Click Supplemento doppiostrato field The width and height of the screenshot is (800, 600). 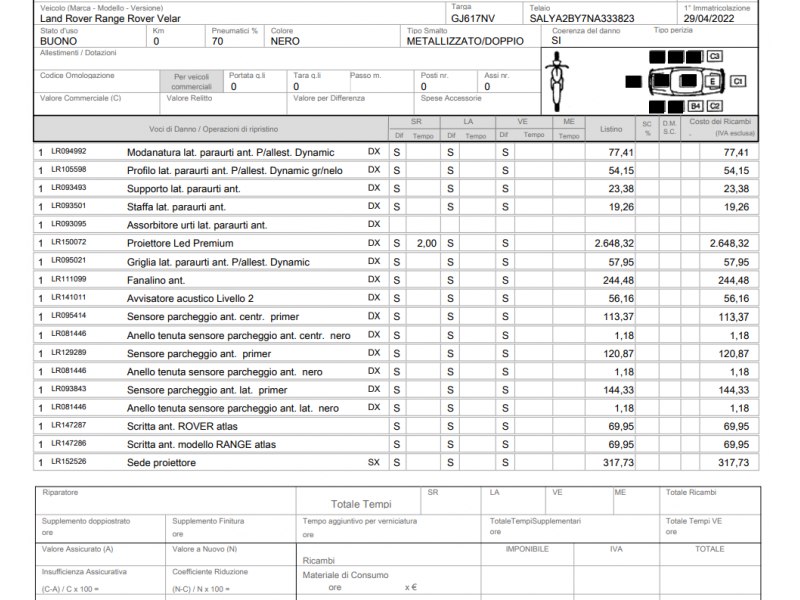101,528
